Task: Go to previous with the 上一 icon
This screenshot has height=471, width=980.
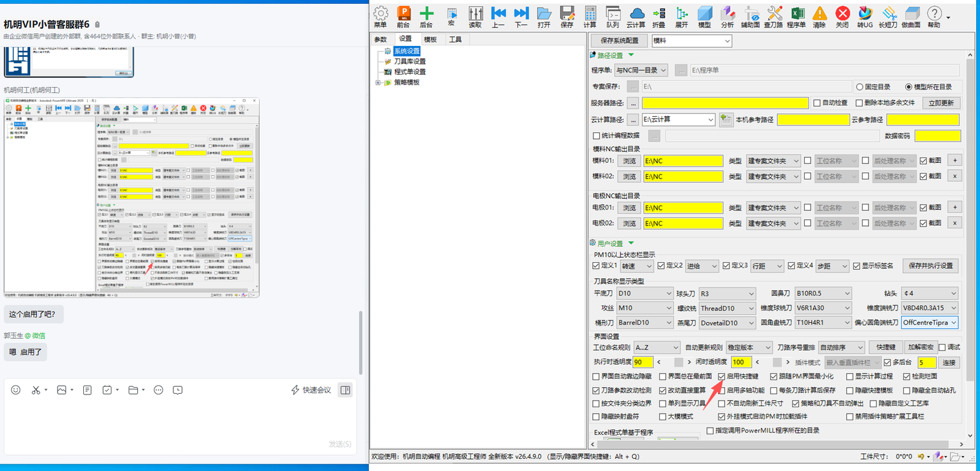Action: [499, 17]
